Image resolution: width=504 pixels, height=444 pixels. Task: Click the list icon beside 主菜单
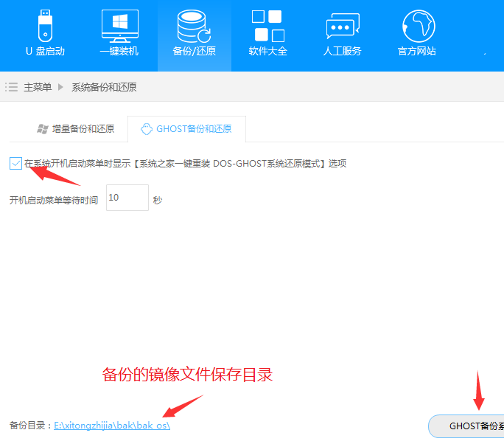pyautogui.click(x=11, y=87)
